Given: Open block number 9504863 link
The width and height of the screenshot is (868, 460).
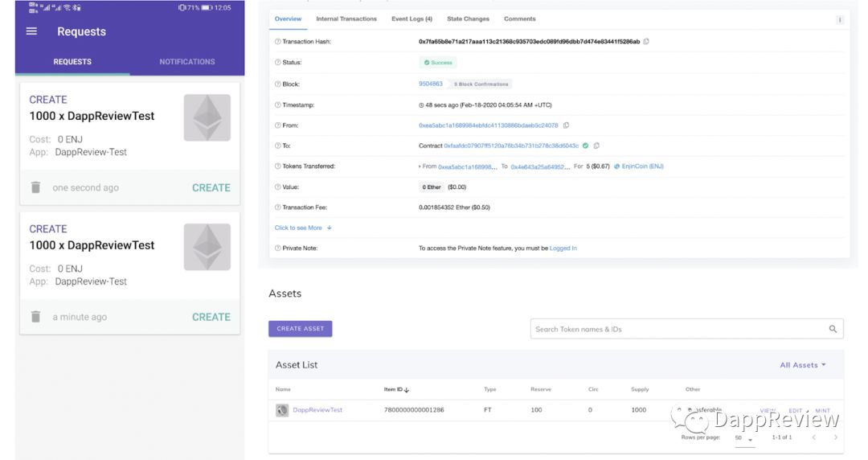Looking at the screenshot, I should coord(431,84).
